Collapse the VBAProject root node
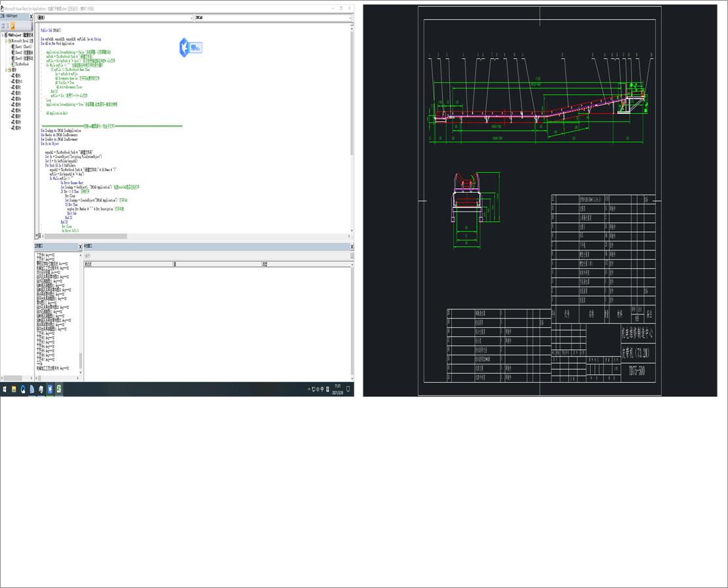Viewport: 728px width, 588px height. pyautogui.click(x=3, y=35)
